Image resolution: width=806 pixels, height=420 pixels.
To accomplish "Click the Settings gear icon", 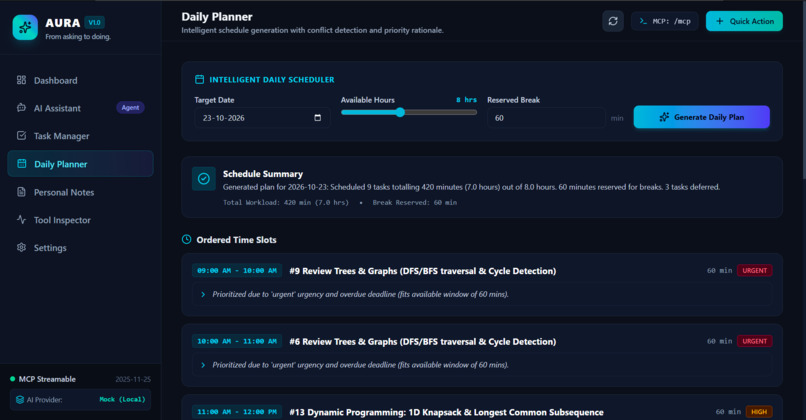I will 21,247.
